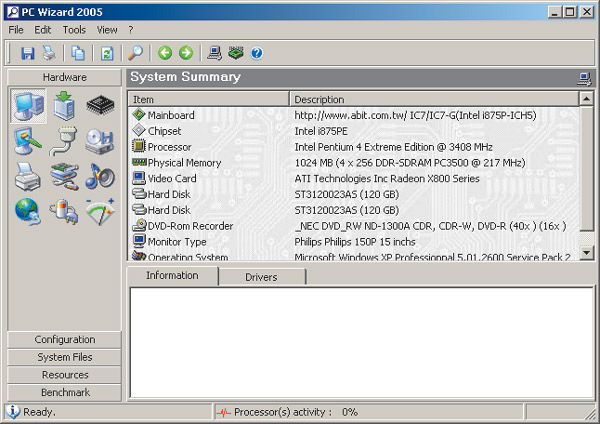600x424 pixels.
Task: Select the Voltage and temperature gauge icon
Action: (100, 212)
